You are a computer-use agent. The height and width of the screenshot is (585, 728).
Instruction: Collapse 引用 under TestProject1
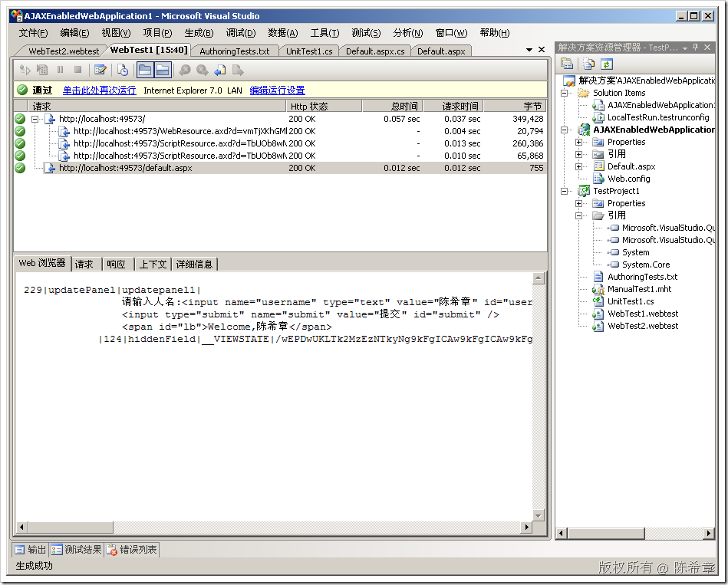578,215
